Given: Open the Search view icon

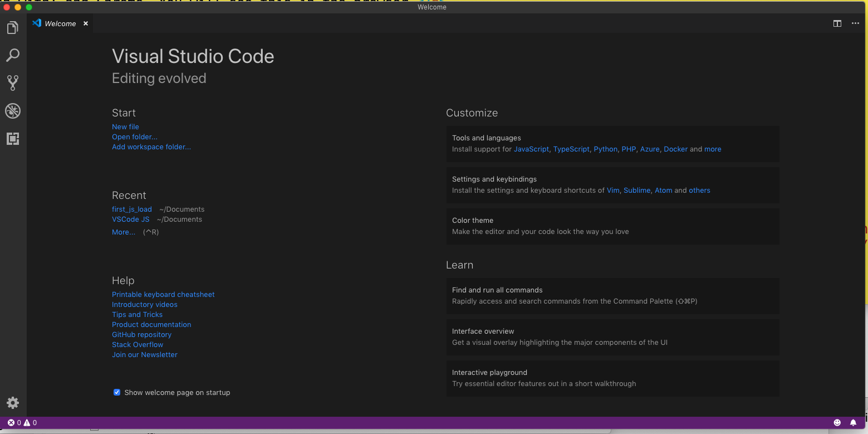Looking at the screenshot, I should click(x=13, y=55).
